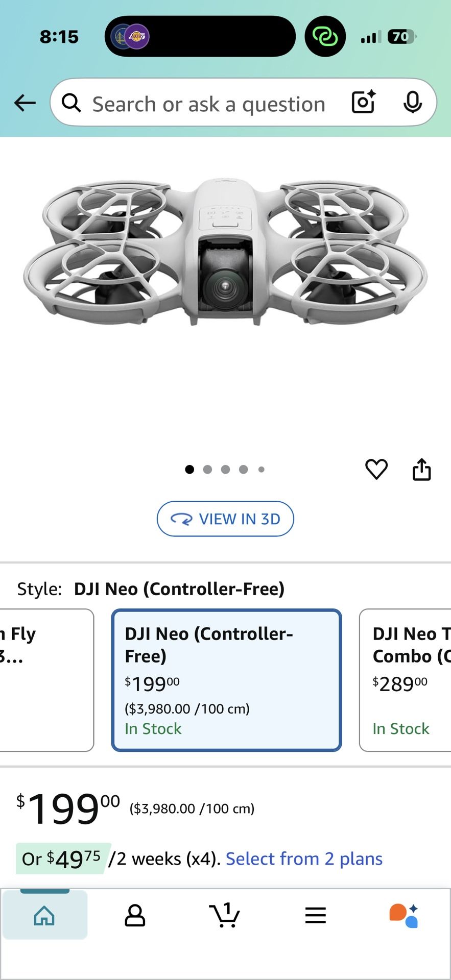Open the account profile tab
Image resolution: width=451 pixels, height=980 pixels.
135,915
